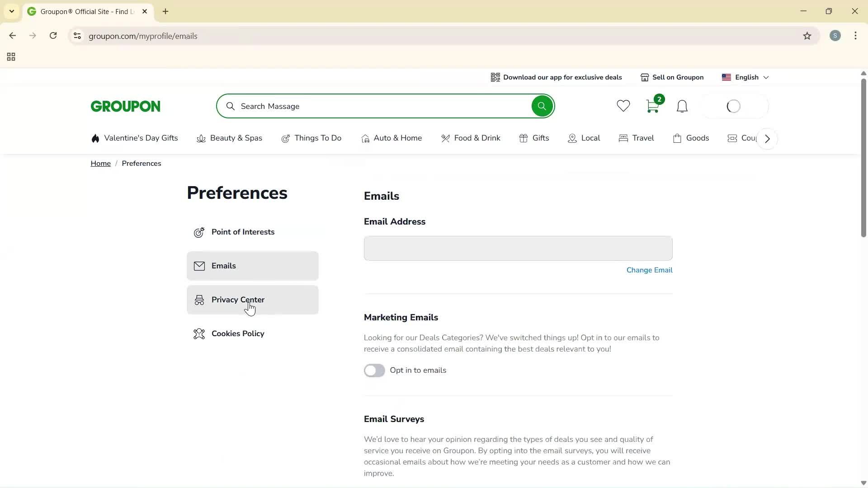Open the English language dropdown
The height and width of the screenshot is (488, 868).
(x=747, y=77)
